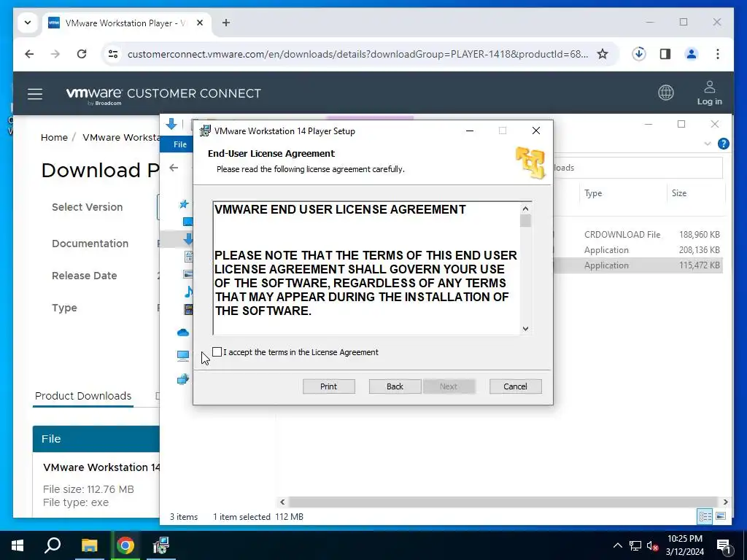Switch Explorer to large icons view
This screenshot has width=747, height=560.
coord(721,516)
